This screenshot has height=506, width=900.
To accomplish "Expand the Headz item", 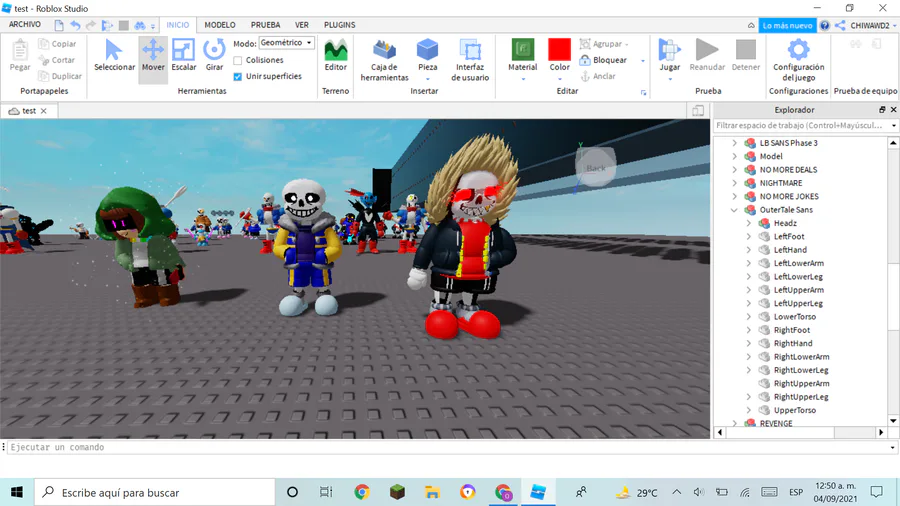I will click(748, 223).
